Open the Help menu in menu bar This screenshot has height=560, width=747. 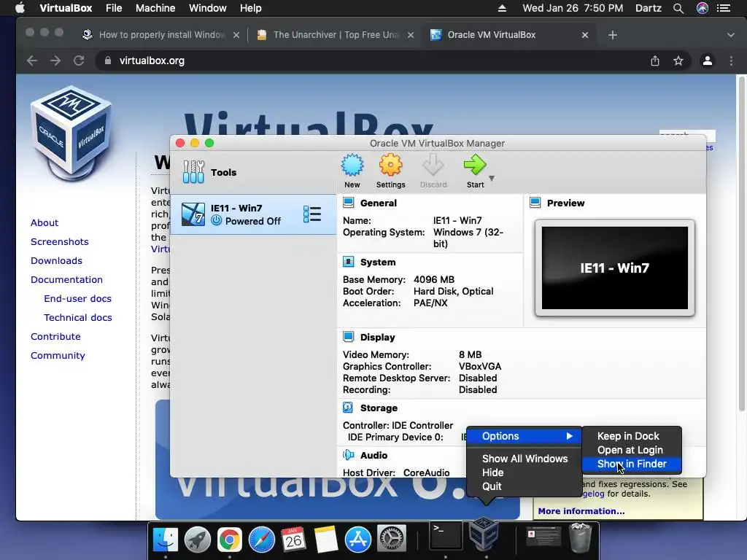click(251, 8)
